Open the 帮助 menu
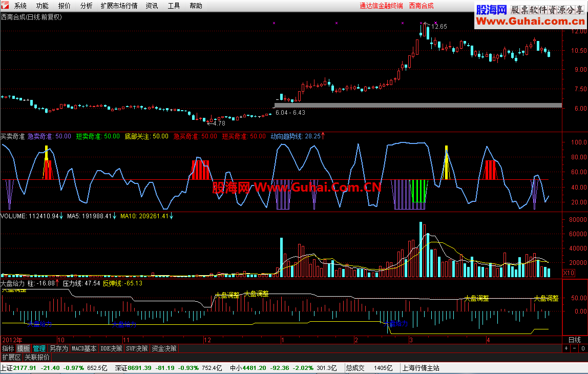Screen dimensions: 588x374 click(x=196, y=6)
